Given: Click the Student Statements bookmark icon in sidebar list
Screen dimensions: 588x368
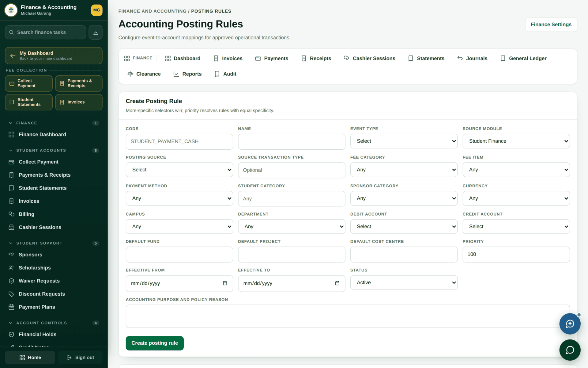Looking at the screenshot, I should (x=11, y=188).
